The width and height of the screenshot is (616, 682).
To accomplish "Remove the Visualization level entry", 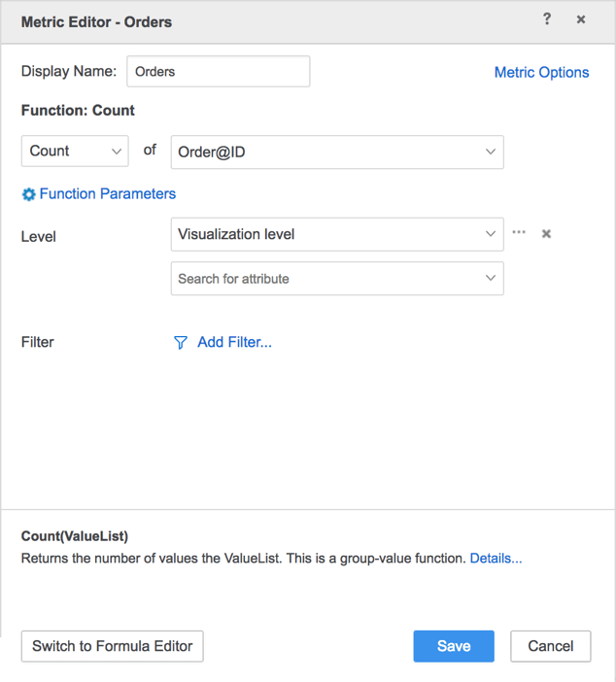I will pyautogui.click(x=546, y=234).
